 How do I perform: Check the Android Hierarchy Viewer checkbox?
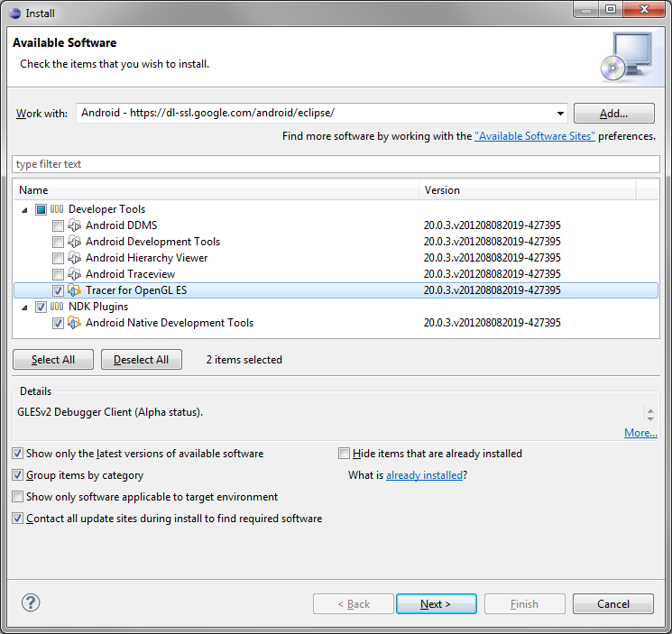tap(58, 258)
